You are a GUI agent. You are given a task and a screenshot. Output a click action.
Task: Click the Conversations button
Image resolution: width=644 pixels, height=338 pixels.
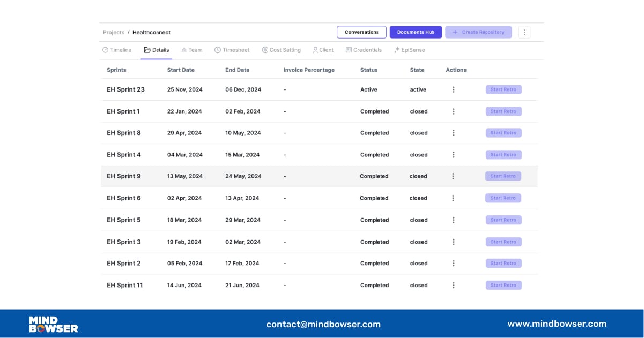pos(361,32)
